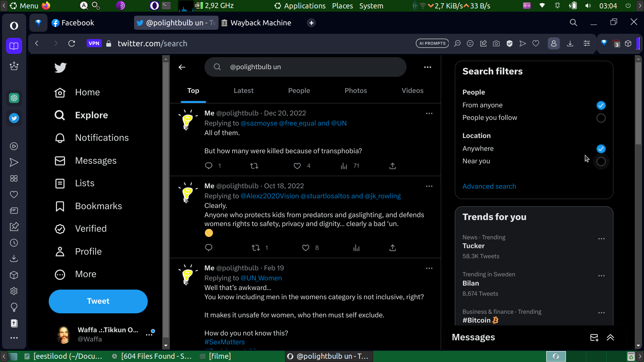Compose new message in Messages drawer
This screenshot has height=362, width=644.
pyautogui.click(x=594, y=337)
